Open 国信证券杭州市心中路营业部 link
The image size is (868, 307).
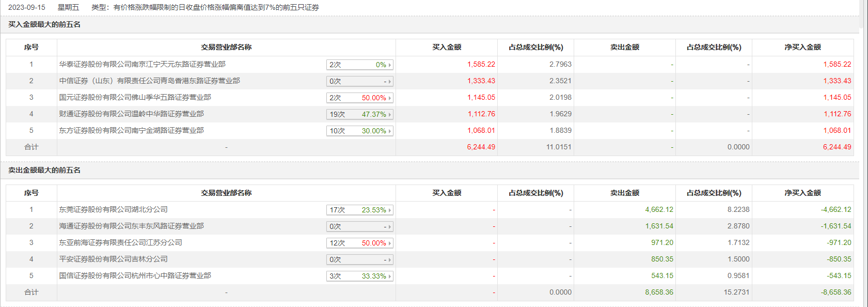[x=135, y=275]
